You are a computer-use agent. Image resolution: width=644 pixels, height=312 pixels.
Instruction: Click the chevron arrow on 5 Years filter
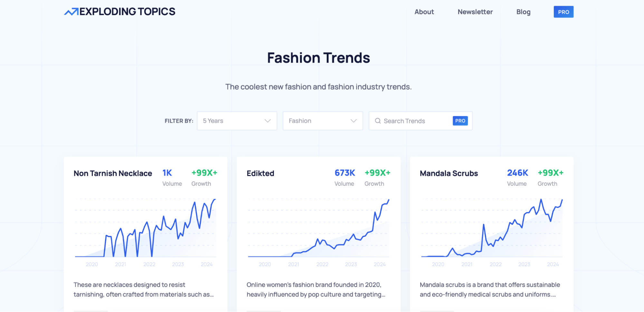tap(267, 121)
